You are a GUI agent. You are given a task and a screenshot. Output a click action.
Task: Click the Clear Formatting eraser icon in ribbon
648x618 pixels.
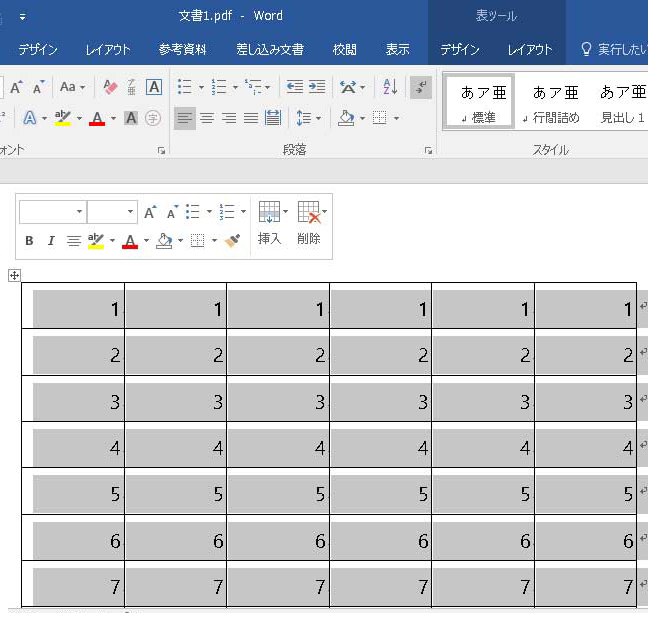click(111, 88)
